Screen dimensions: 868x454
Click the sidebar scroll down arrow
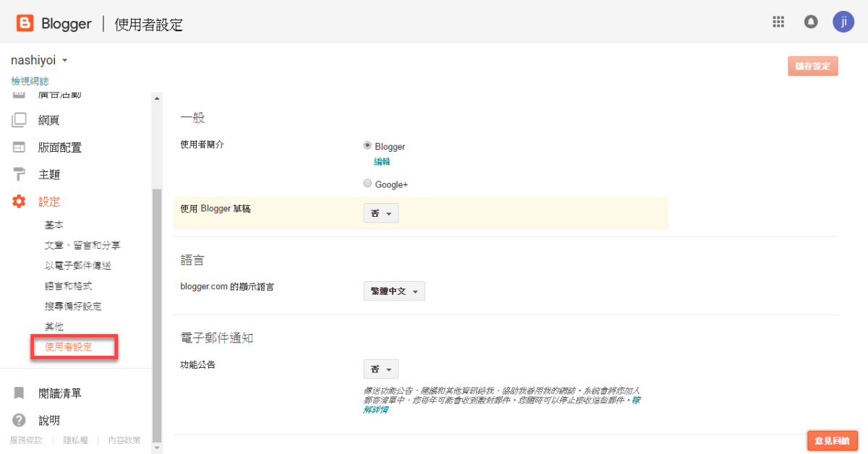point(156,448)
